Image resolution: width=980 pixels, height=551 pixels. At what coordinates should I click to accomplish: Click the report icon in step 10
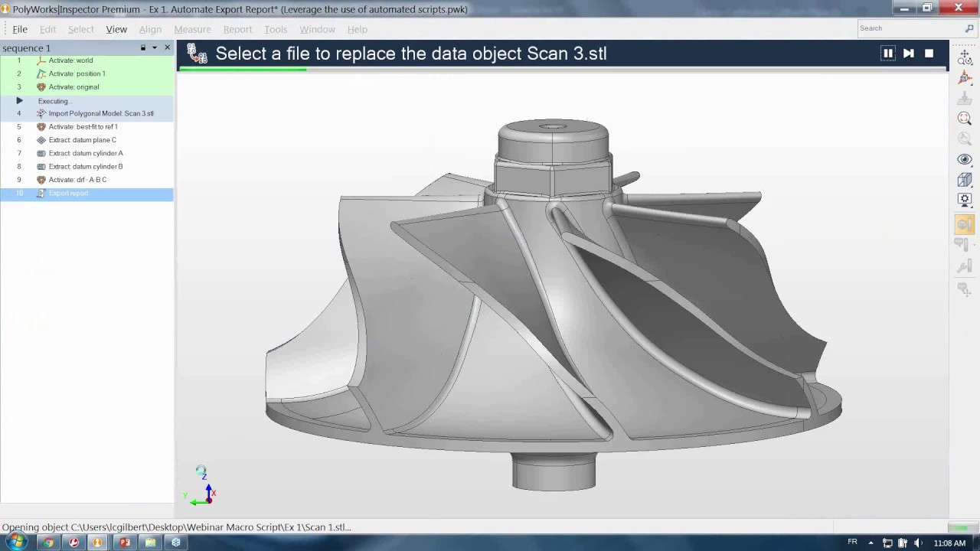[x=41, y=193]
